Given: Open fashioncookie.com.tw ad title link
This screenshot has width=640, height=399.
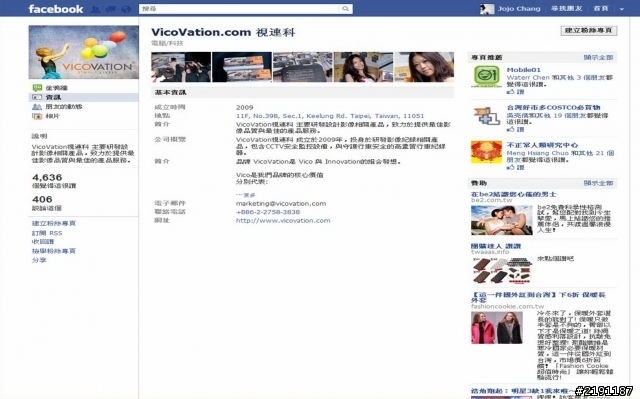Looking at the screenshot, I should pos(538,298).
